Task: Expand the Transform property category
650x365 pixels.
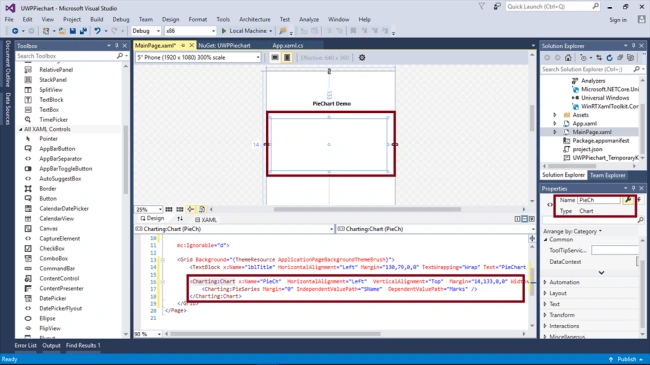Action: [546, 315]
